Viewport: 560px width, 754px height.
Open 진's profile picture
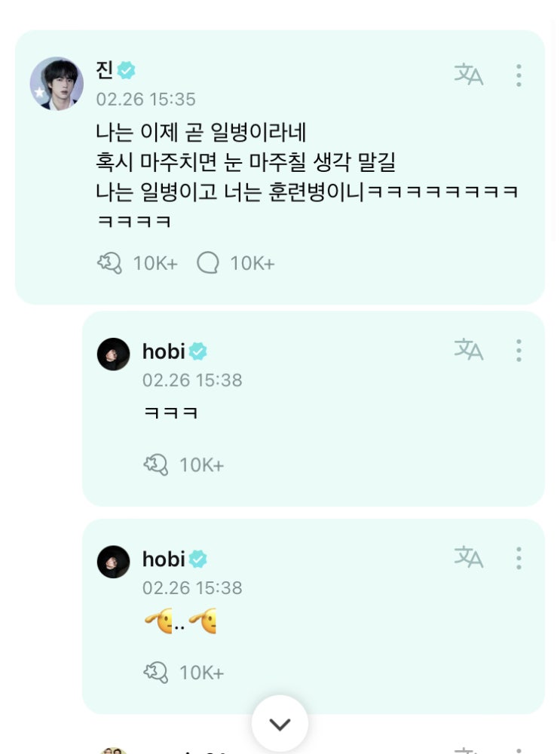(x=57, y=84)
